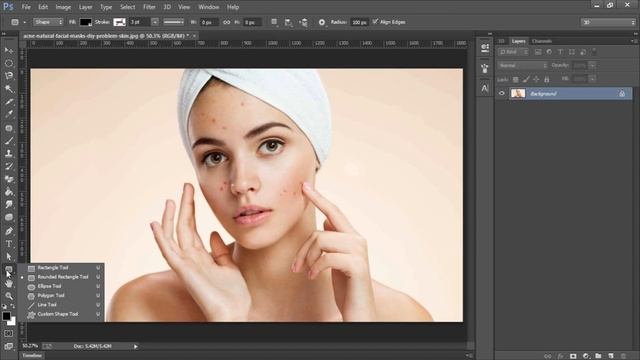Toggle lock position icon

click(x=536, y=79)
